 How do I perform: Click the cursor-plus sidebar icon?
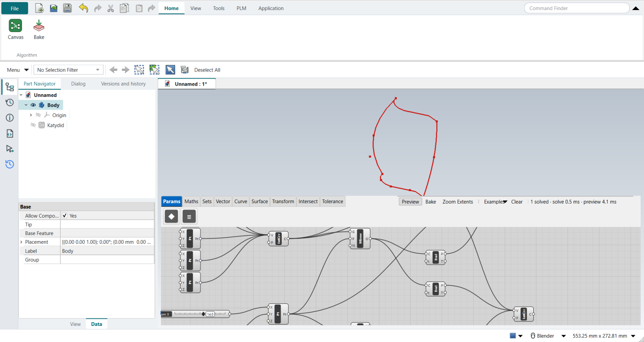[x=10, y=149]
